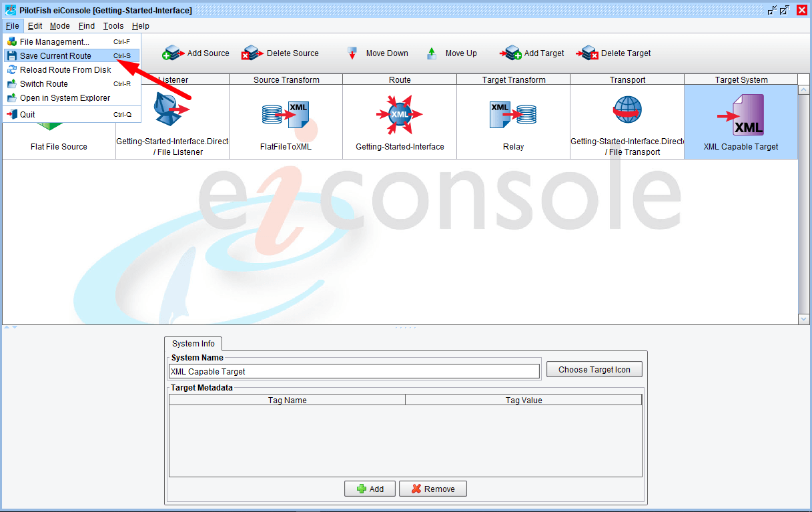
Task: Open the Tools menu
Action: point(113,26)
